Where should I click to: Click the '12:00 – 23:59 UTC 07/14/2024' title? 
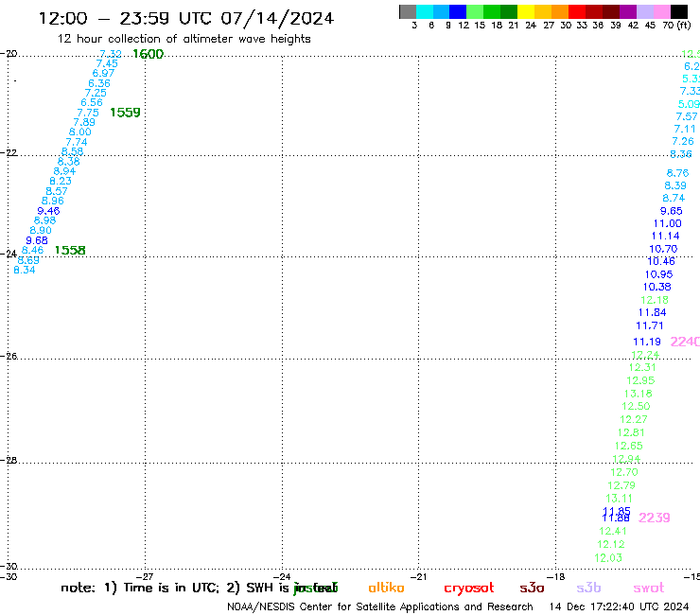click(x=186, y=19)
